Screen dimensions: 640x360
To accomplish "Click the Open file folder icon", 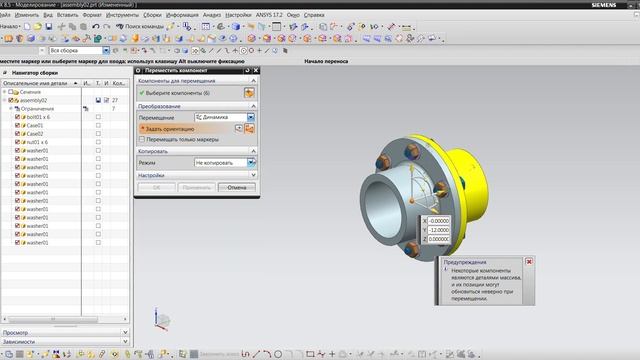I will [x=38, y=27].
